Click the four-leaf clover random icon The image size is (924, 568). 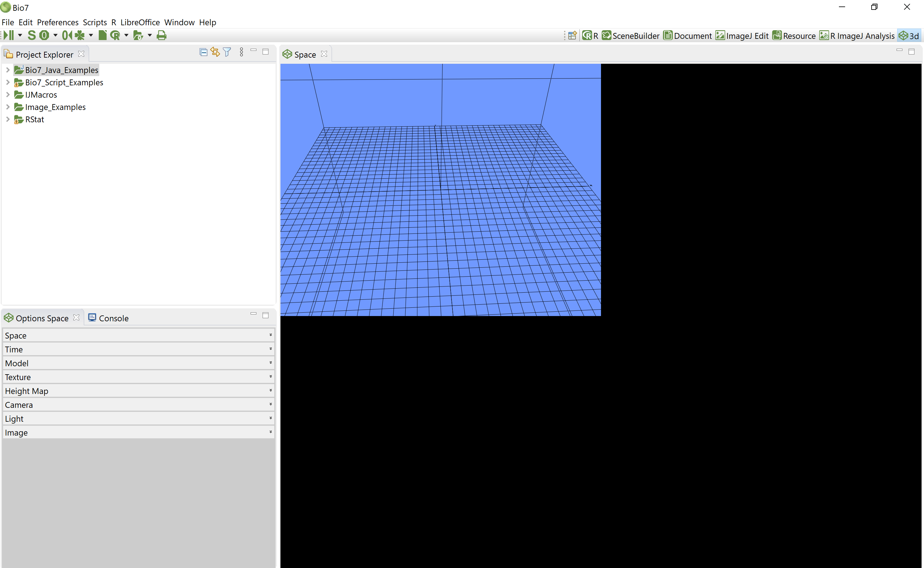click(79, 35)
